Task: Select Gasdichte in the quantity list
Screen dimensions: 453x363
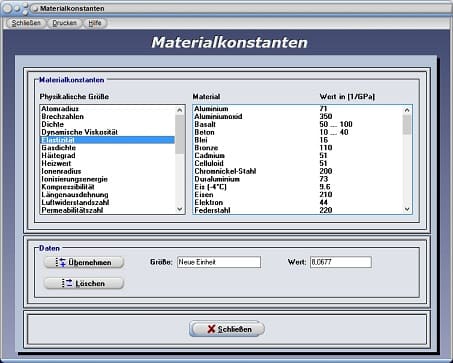Action: [107, 148]
